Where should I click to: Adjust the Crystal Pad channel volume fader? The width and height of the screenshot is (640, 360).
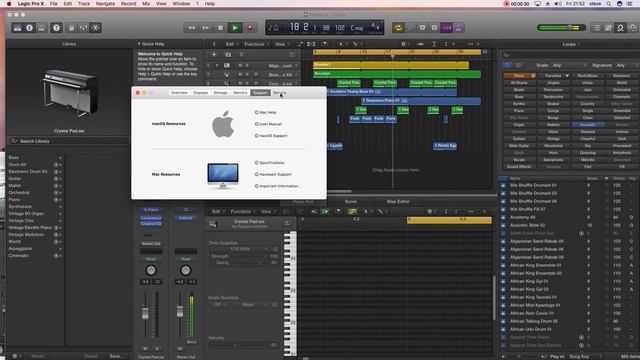click(145, 313)
